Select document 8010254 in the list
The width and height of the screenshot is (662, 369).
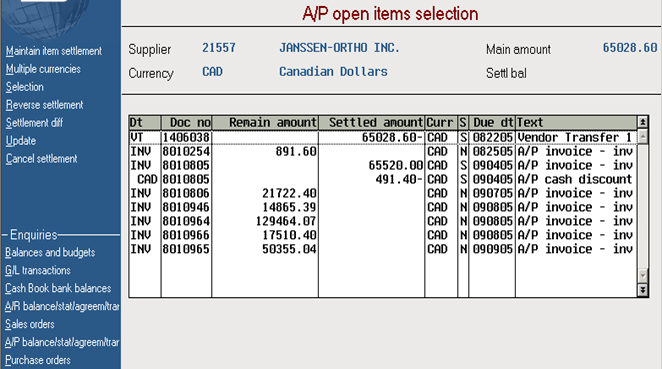[383, 152]
